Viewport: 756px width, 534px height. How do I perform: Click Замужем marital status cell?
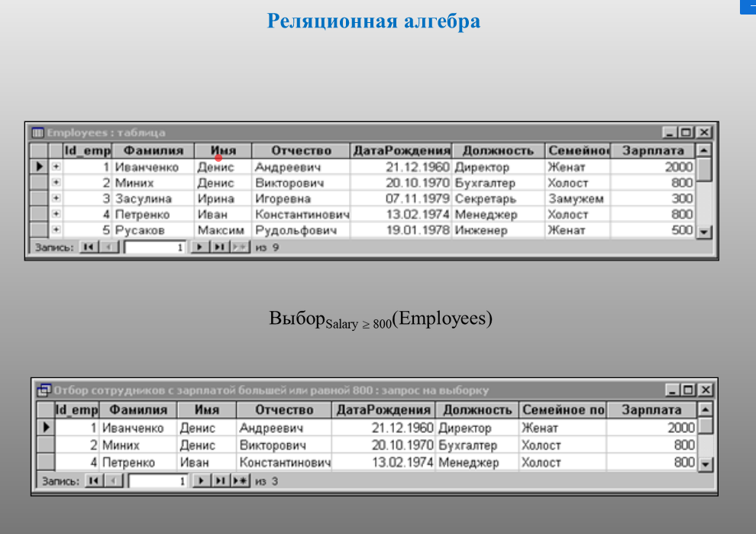click(x=578, y=199)
